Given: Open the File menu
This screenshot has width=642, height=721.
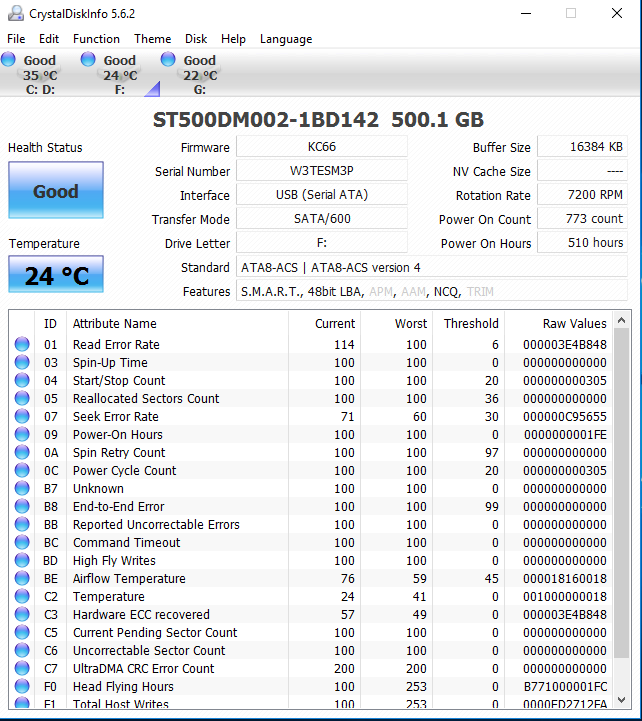Looking at the screenshot, I should pyautogui.click(x=16, y=39).
